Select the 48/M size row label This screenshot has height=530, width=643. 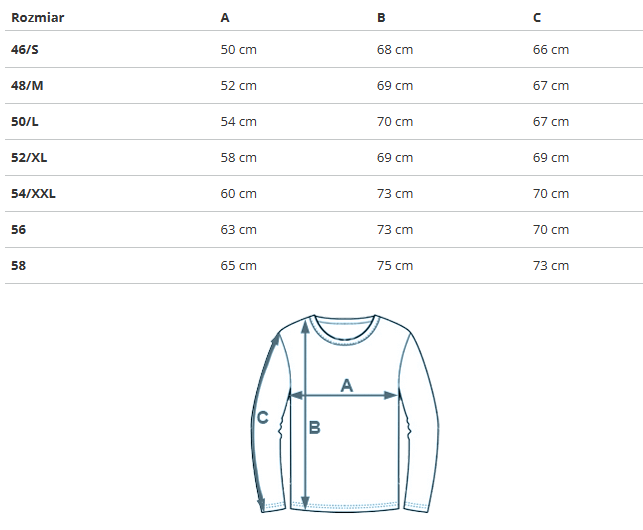click(x=28, y=85)
